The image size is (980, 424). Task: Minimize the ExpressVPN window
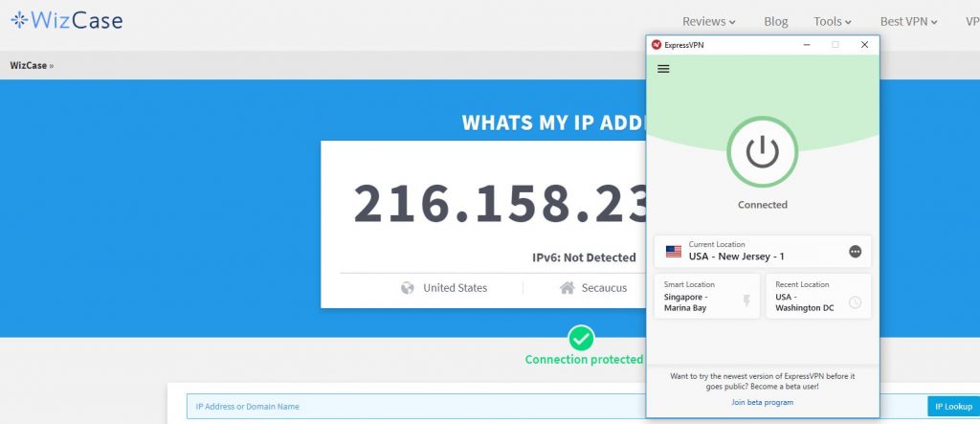tap(807, 45)
